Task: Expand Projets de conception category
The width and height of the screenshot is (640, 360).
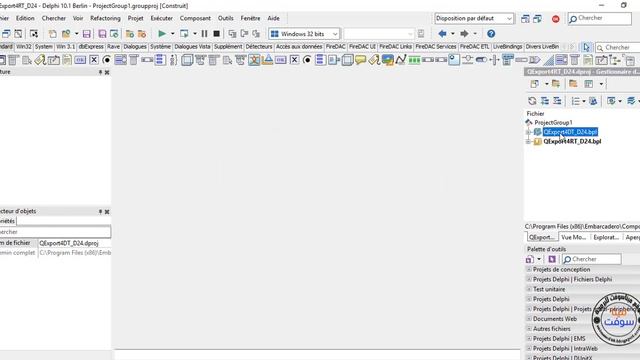Action: [x=529, y=269]
